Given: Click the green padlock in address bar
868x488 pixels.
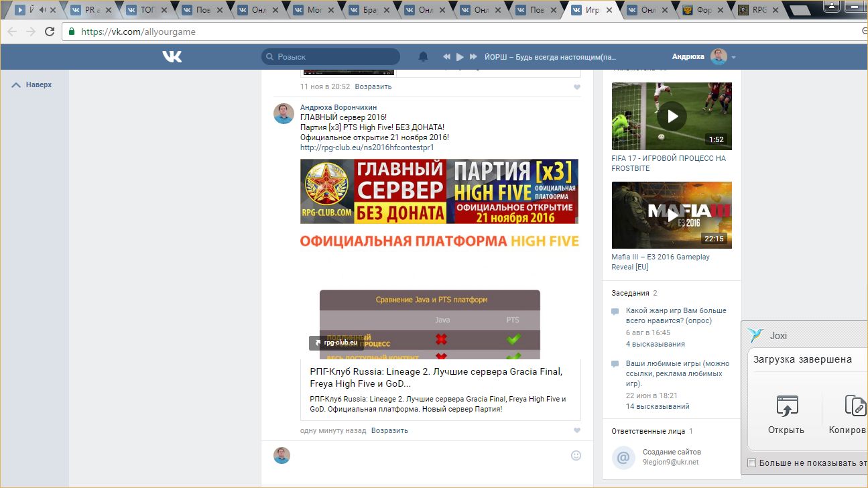Looking at the screenshot, I should [72, 32].
